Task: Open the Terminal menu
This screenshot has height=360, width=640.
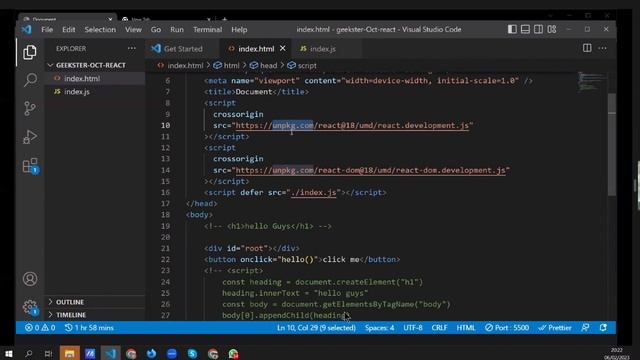Action: (207, 29)
